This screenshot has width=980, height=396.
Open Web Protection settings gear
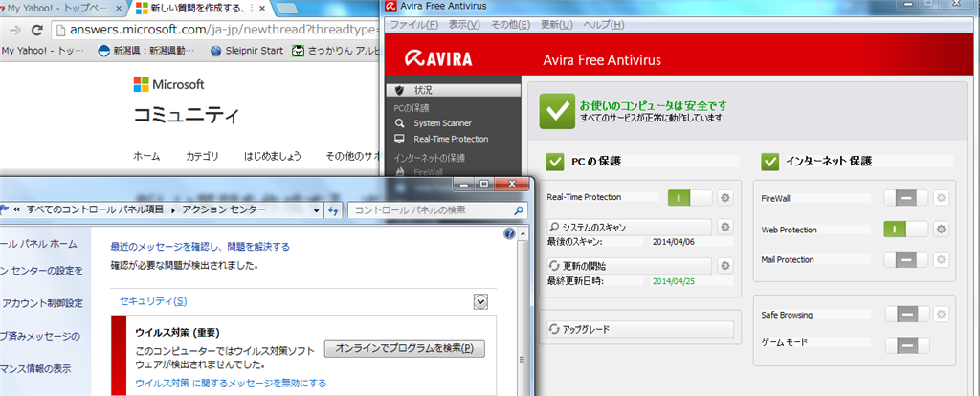tap(942, 230)
